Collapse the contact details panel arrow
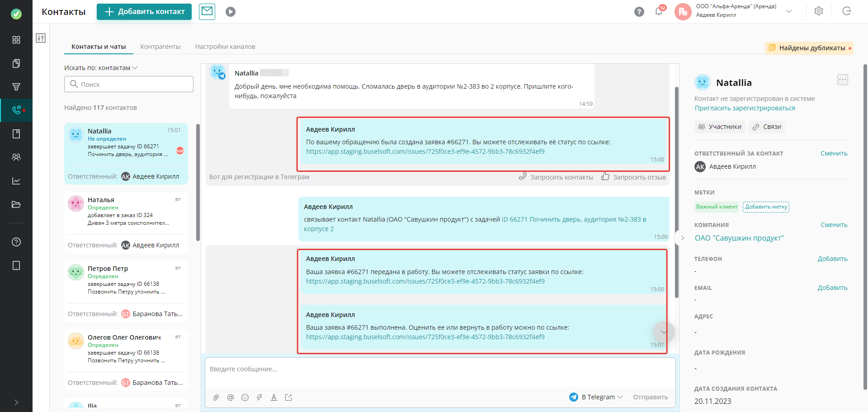Image resolution: width=868 pixels, height=412 pixels. click(x=682, y=238)
